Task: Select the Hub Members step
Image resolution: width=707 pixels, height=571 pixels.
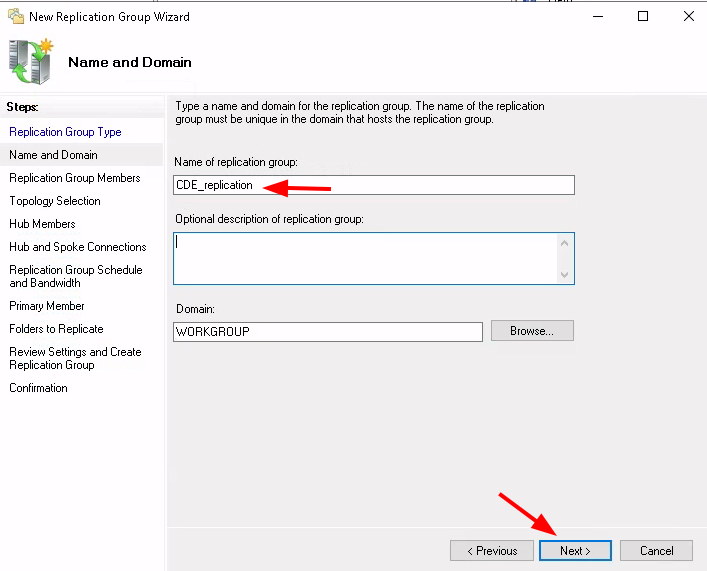Action: pos(42,224)
